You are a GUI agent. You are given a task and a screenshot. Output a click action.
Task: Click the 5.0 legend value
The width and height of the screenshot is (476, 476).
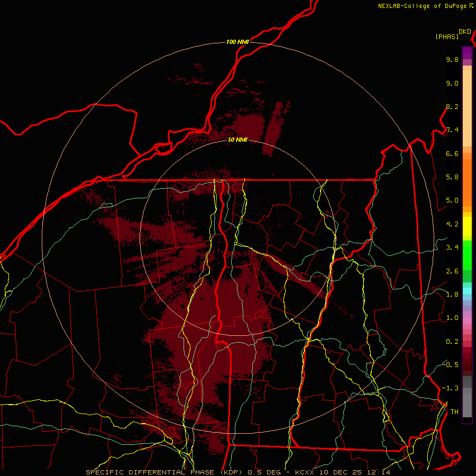pyautogui.click(x=452, y=200)
